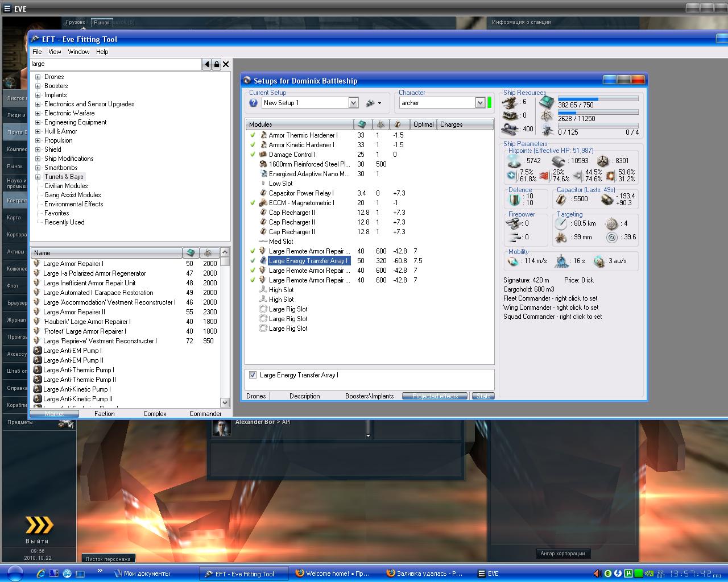Viewport: 728px width, 582px height.
Task: Uncheck Large Energy Transfer Array I checkbox
Action: click(253, 375)
